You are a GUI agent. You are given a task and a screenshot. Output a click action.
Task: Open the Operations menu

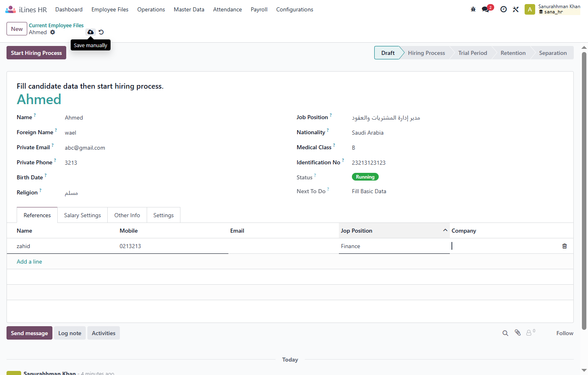pyautogui.click(x=151, y=9)
